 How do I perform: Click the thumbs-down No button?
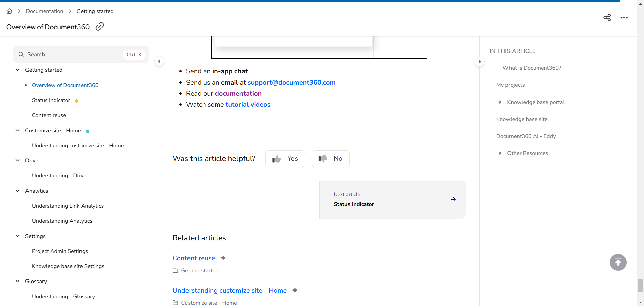330,159
